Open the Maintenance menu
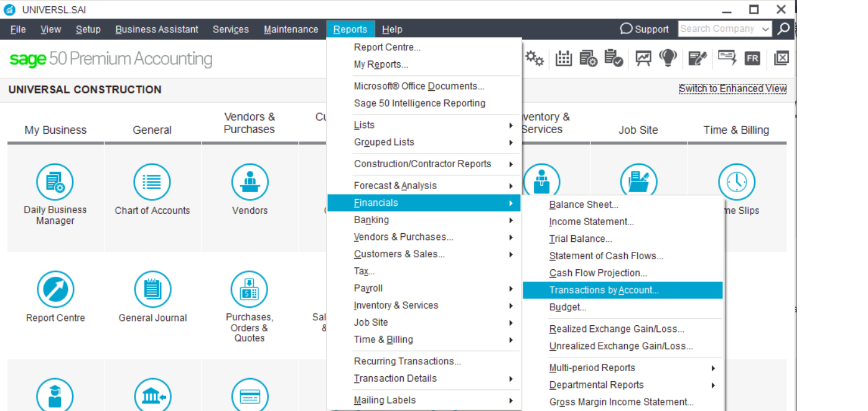The image size is (868, 411). [291, 29]
